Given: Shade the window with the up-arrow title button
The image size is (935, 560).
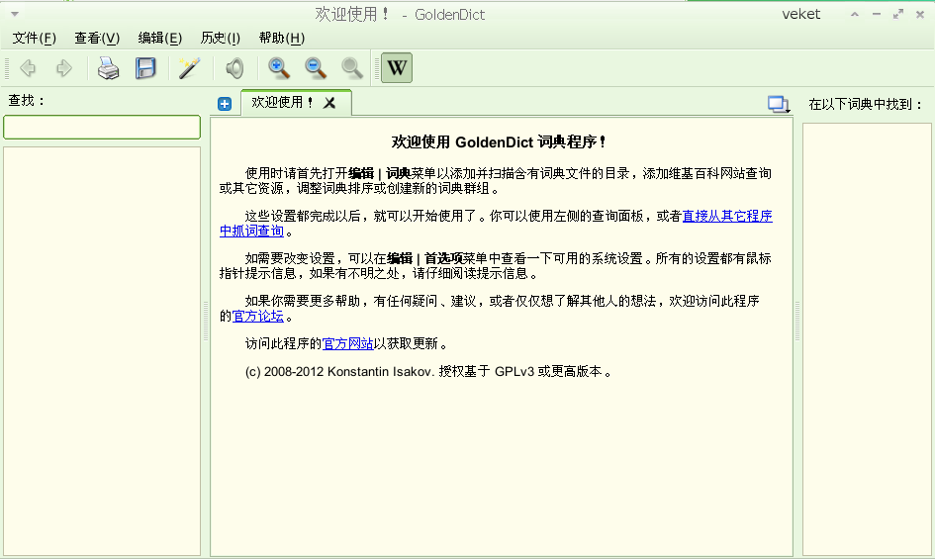Looking at the screenshot, I should [855, 14].
